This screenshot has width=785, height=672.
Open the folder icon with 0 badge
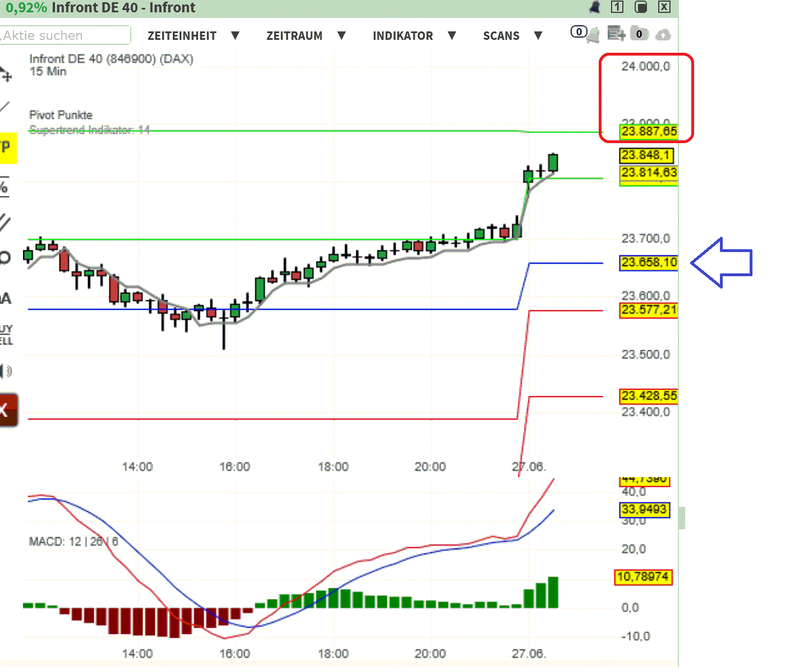point(639,34)
